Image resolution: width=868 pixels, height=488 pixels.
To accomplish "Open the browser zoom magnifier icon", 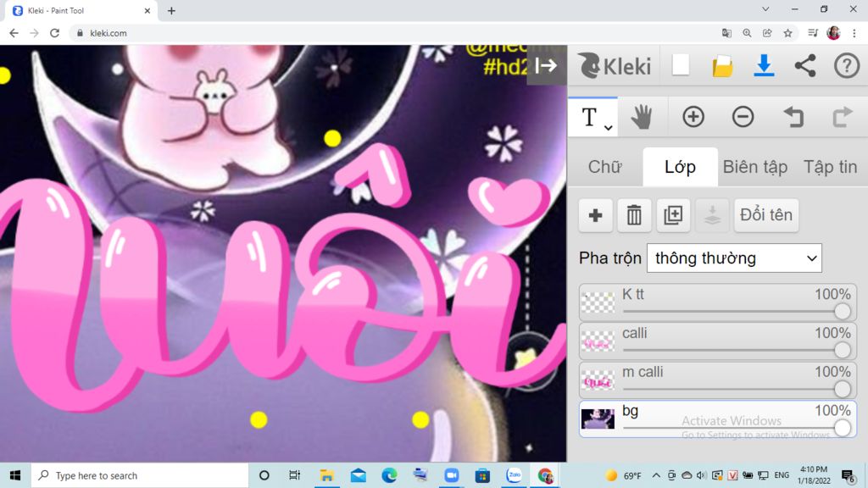I will tap(747, 33).
